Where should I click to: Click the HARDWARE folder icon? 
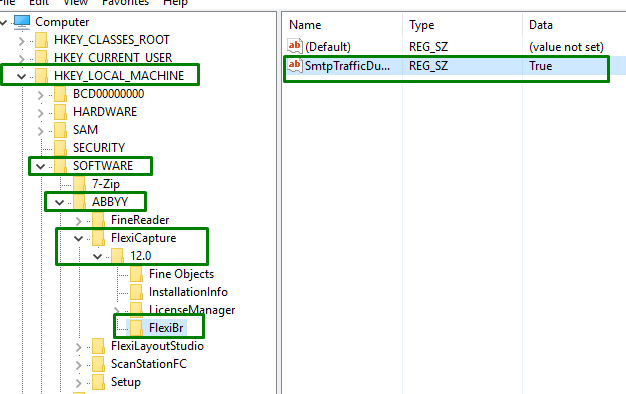click(x=60, y=112)
